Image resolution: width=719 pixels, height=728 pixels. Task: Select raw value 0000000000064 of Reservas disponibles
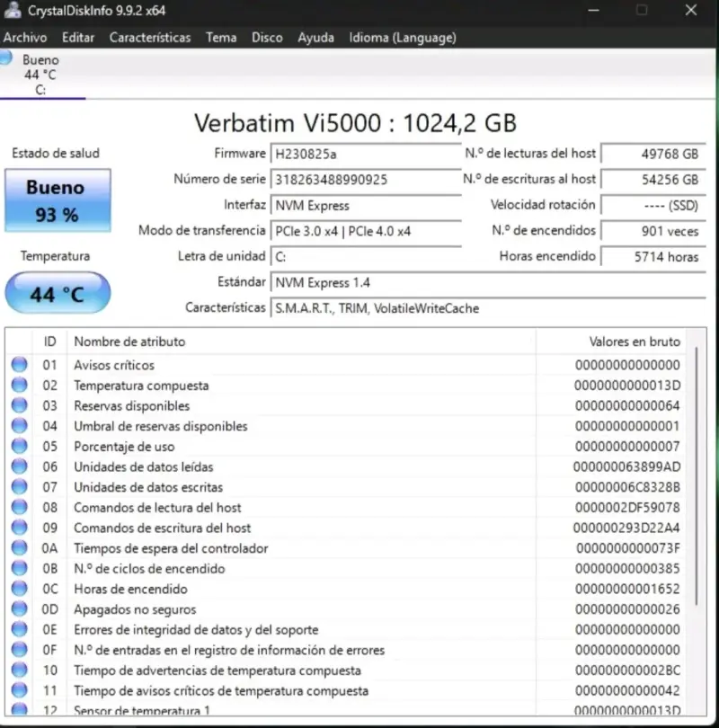[x=627, y=405]
